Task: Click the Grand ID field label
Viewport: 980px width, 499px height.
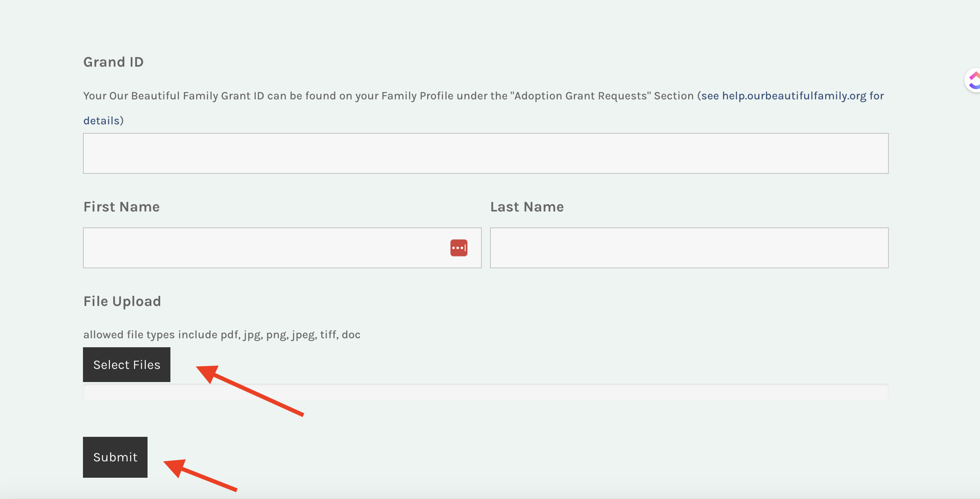Action: (114, 62)
